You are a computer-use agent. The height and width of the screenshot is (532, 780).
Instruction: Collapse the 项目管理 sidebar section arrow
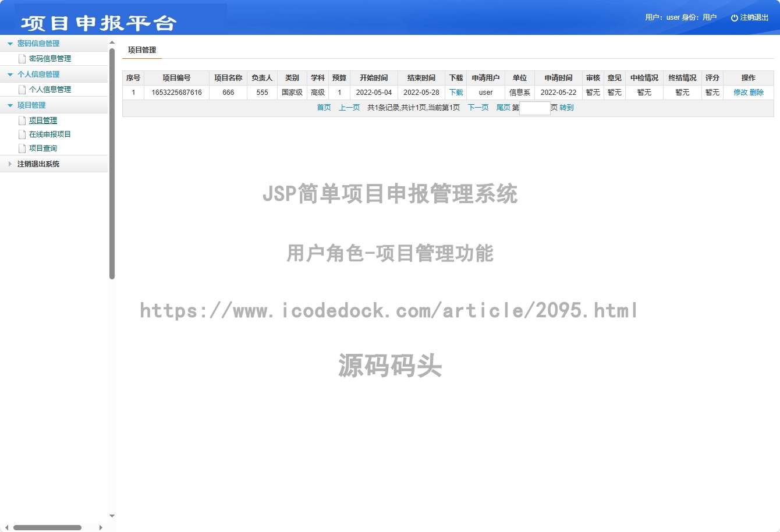tap(10, 105)
